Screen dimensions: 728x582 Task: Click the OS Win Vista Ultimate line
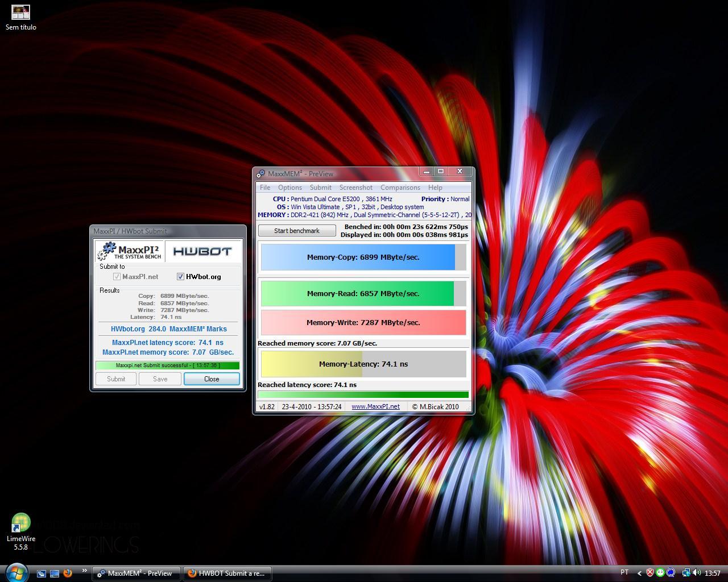350,207
